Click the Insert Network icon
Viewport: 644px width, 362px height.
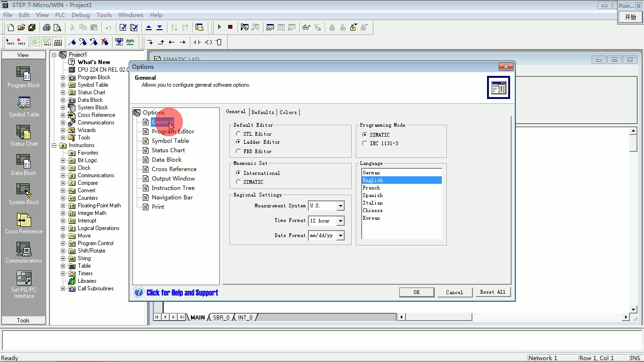point(10,42)
